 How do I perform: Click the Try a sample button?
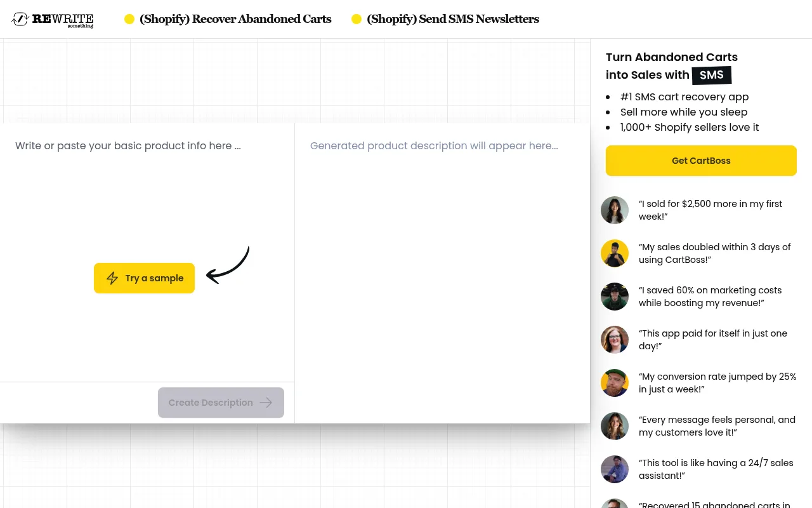(x=144, y=278)
